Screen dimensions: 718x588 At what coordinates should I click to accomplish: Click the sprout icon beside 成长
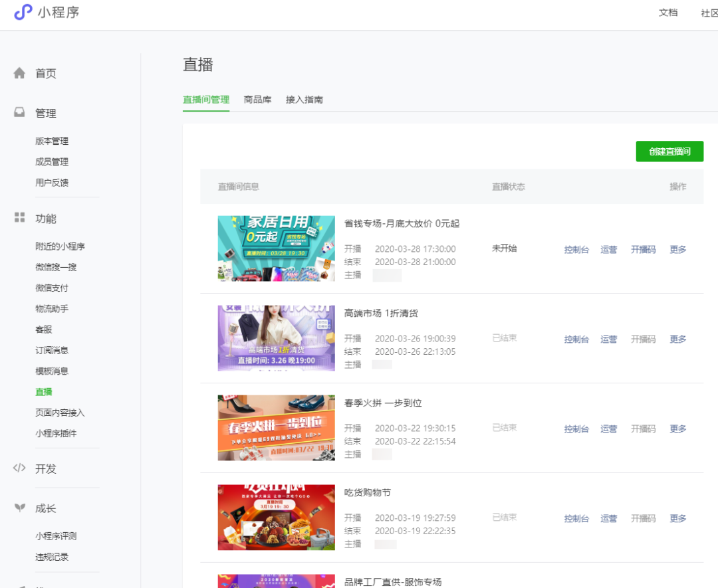(19, 508)
